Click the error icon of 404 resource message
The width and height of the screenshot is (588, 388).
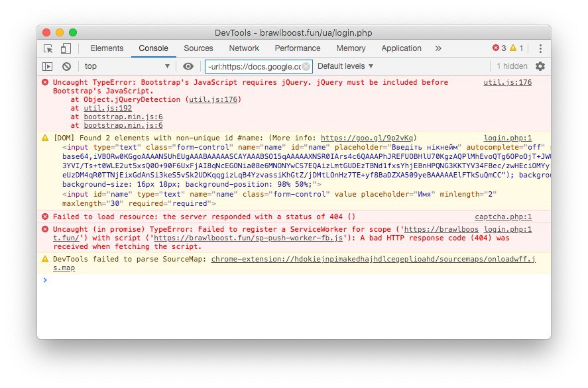(x=45, y=217)
